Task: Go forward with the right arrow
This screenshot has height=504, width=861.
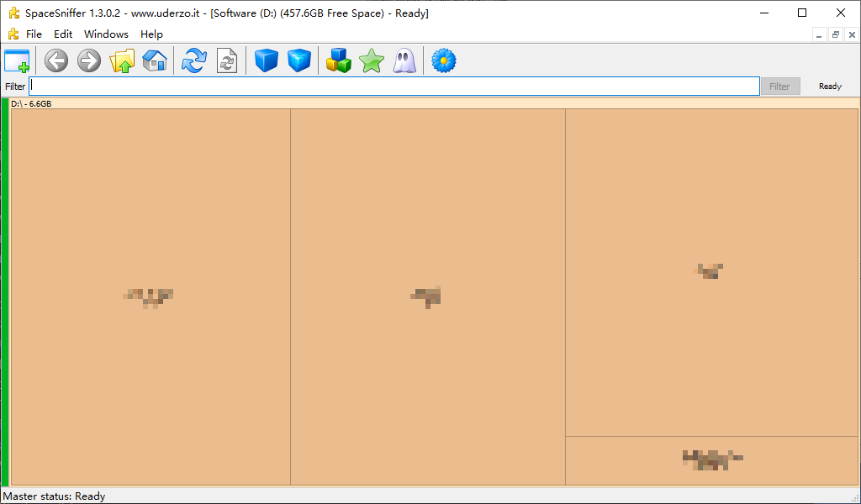Action: [89, 60]
